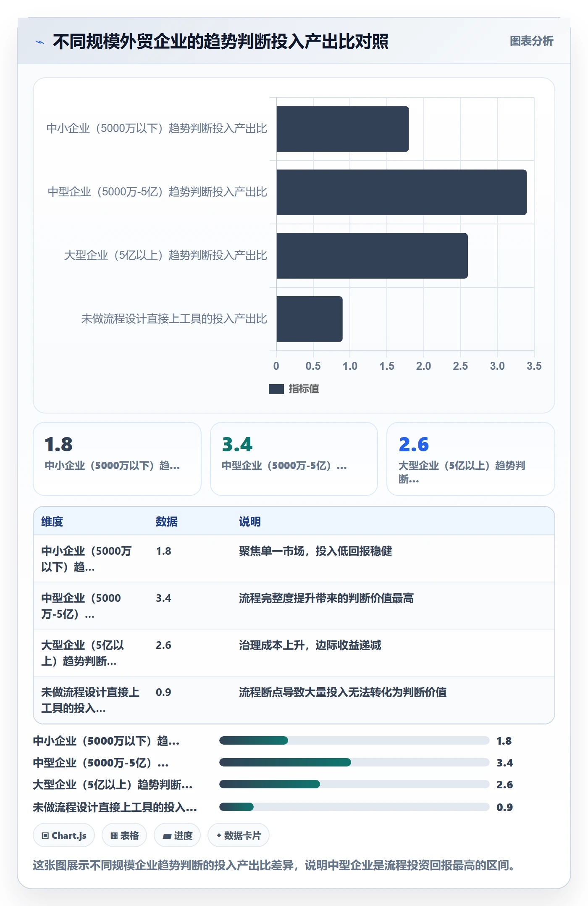The height and width of the screenshot is (906, 588).
Task: Click the 0.9 value in the table
Action: (x=163, y=692)
